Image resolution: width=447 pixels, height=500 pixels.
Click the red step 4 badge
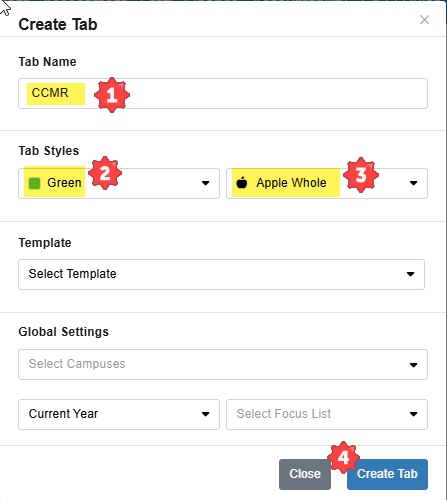(343, 458)
